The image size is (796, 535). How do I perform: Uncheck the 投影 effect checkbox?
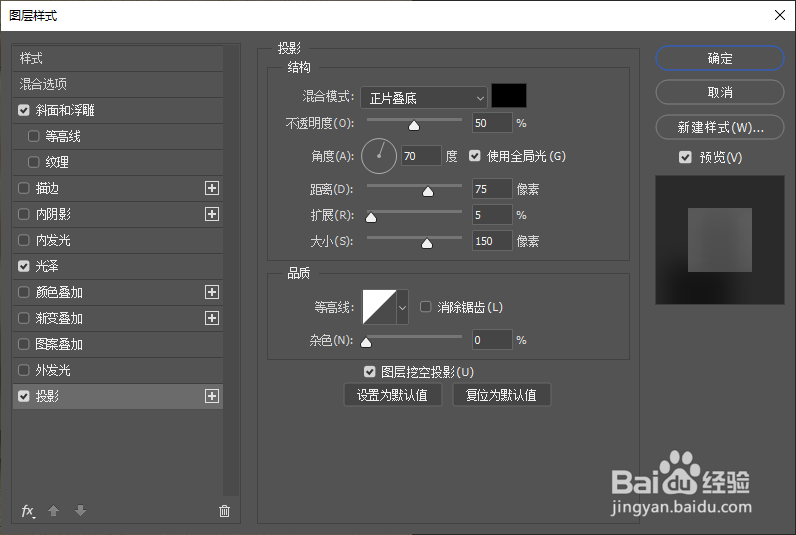pos(24,396)
